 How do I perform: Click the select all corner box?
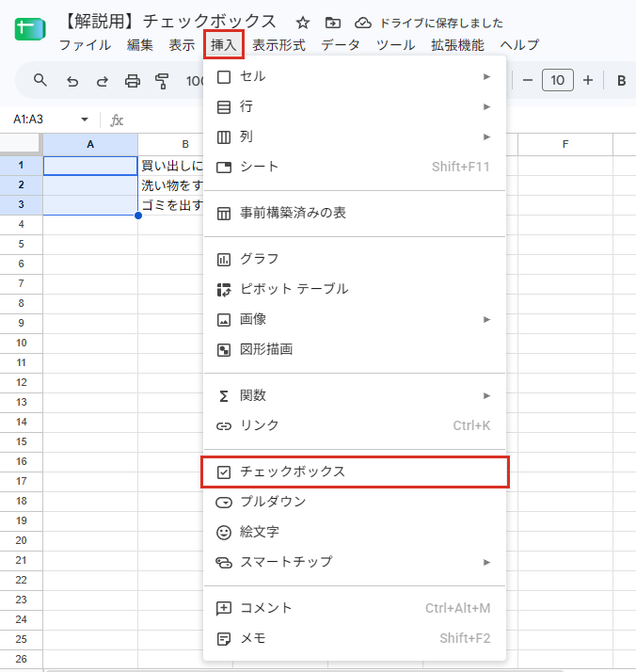coord(21,144)
